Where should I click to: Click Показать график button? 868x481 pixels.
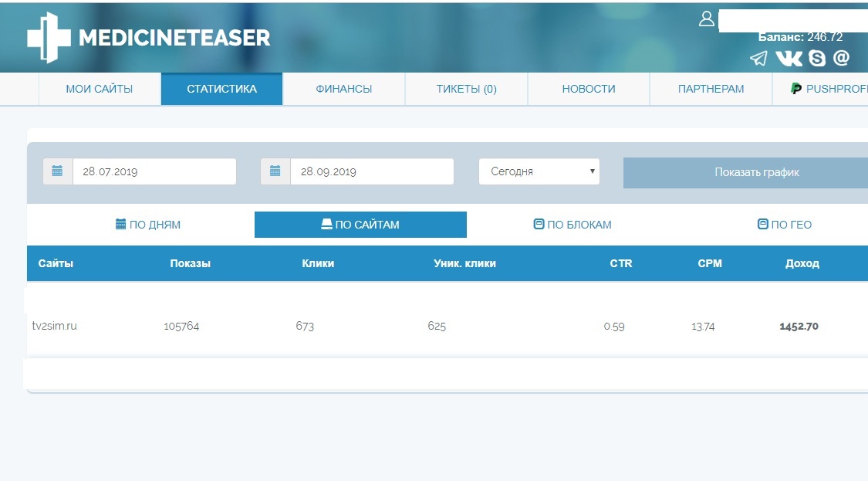(745, 172)
